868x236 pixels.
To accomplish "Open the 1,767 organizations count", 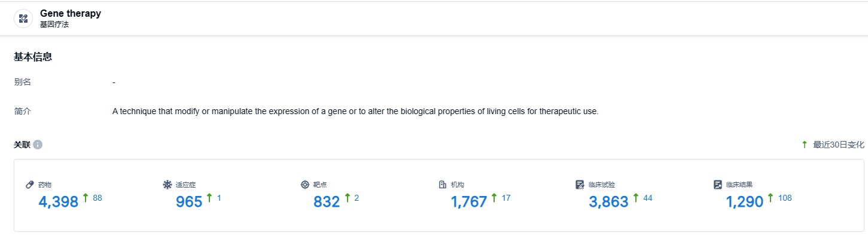I will (469, 202).
